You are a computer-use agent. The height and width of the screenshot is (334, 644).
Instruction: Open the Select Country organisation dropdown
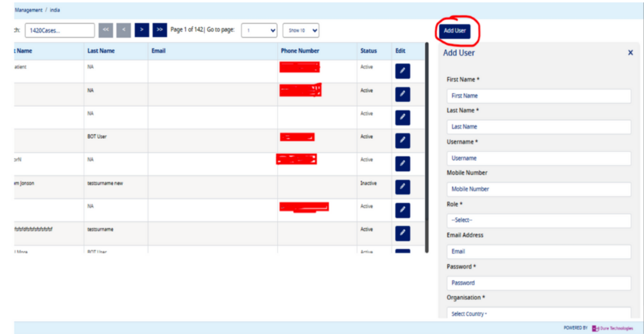tap(538, 314)
